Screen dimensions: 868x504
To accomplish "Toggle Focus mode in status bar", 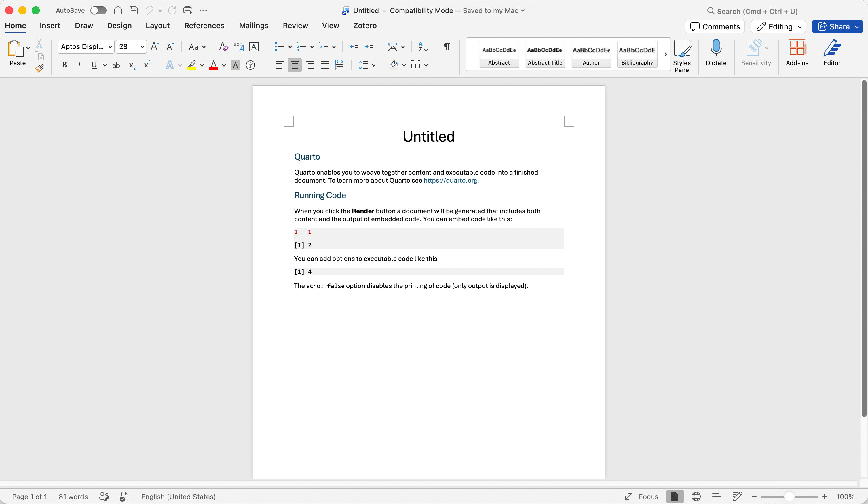I will (x=642, y=497).
